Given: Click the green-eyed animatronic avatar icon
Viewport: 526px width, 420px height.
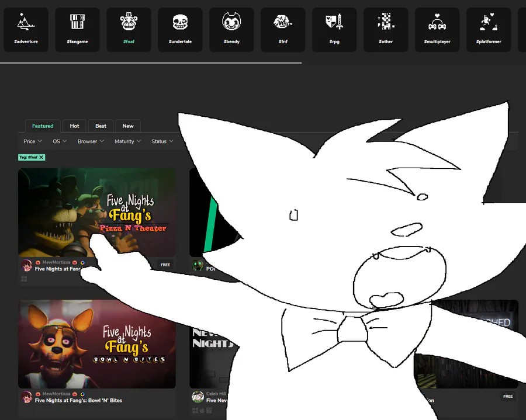Looking at the screenshot, I should tap(198, 265).
